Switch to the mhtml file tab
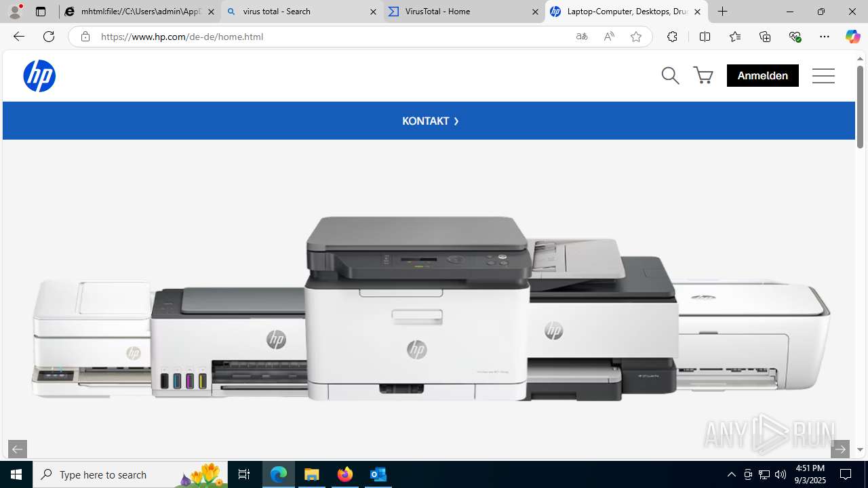The height and width of the screenshot is (488, 868). pos(140,12)
